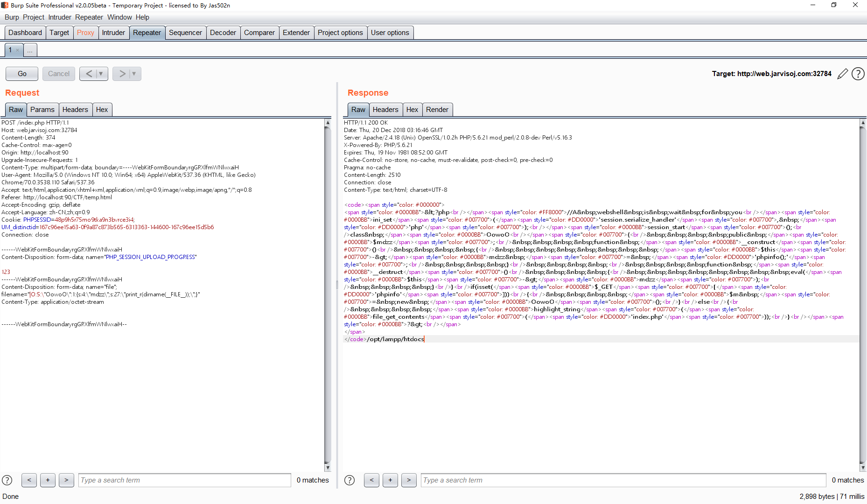Switch to Extender tab
Viewport: 867px width, 504px height.
point(296,33)
